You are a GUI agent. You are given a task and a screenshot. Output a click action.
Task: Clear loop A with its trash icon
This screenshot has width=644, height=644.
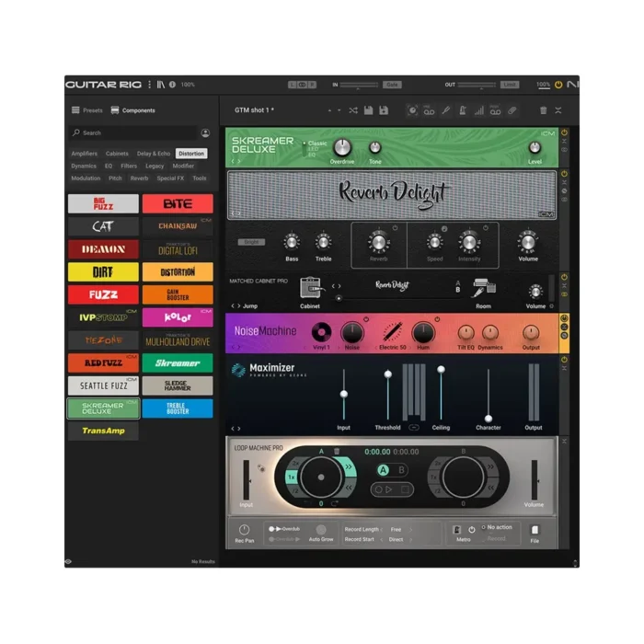pos(337,452)
